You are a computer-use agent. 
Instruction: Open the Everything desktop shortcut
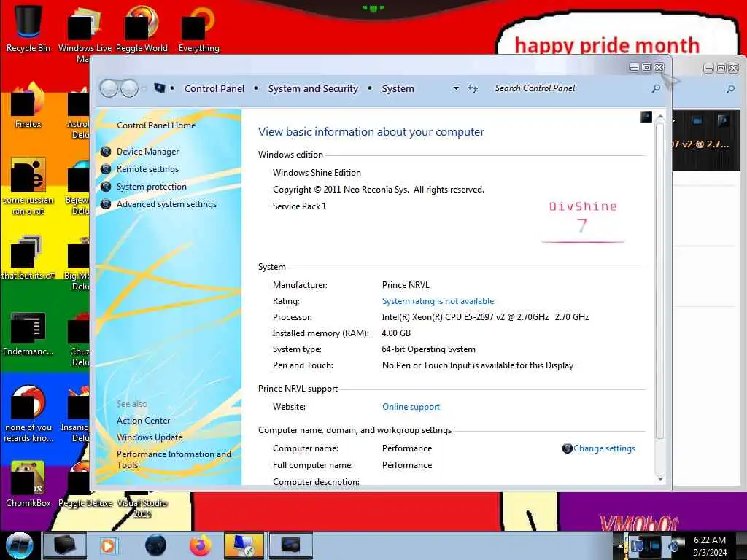[x=198, y=28]
